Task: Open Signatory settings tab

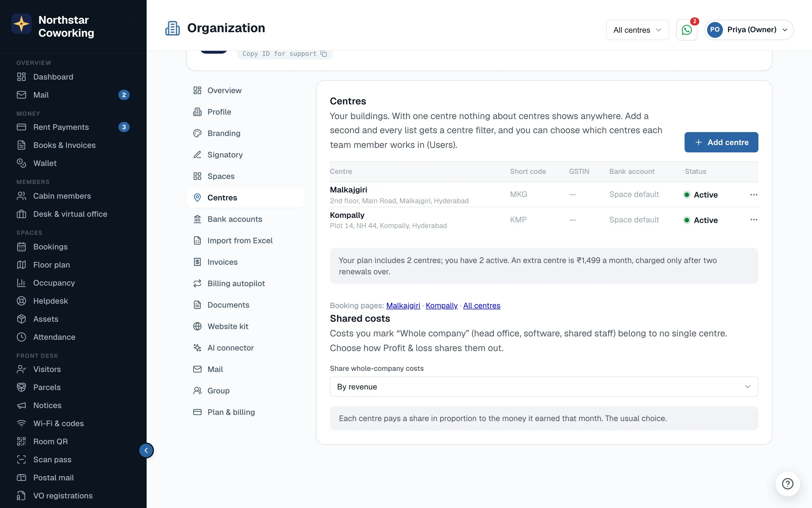Action: tap(245, 155)
